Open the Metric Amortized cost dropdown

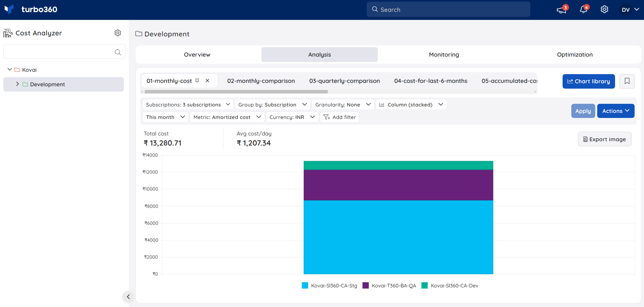[227, 117]
